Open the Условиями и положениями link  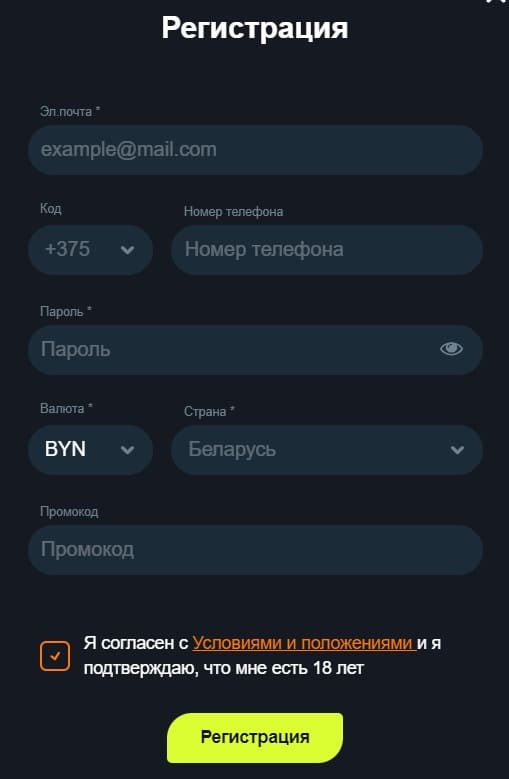[303, 643]
